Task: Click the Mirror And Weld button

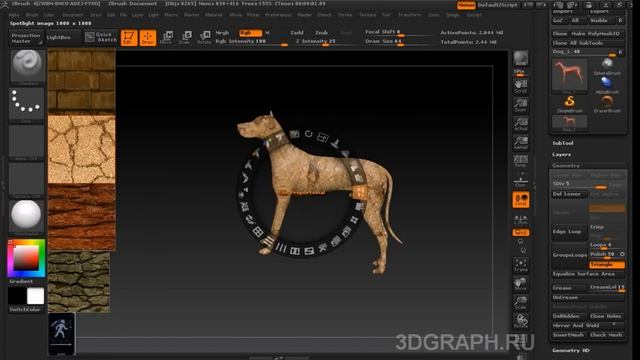Action: click(x=588, y=325)
